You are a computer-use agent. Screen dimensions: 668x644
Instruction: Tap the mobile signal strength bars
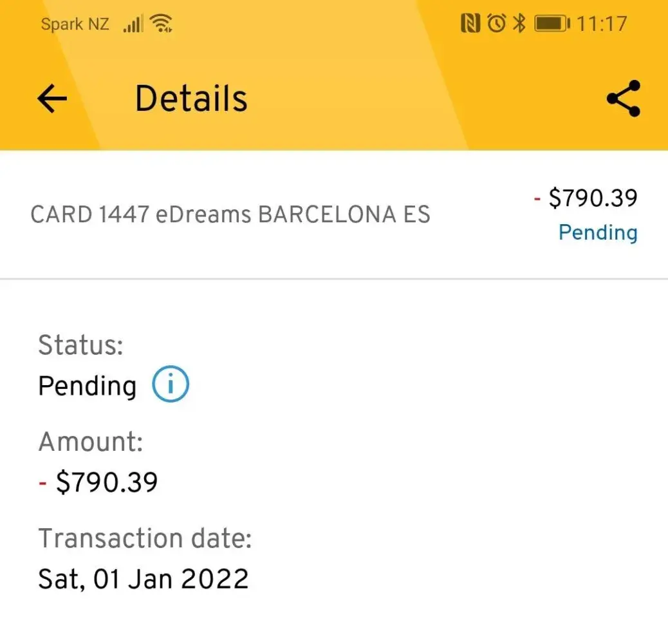pyautogui.click(x=133, y=25)
